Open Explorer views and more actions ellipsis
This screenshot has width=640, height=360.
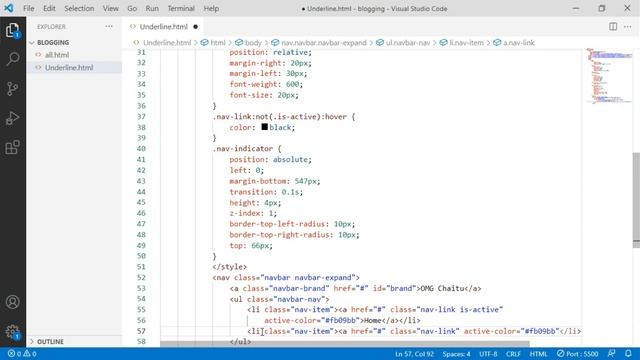click(109, 27)
